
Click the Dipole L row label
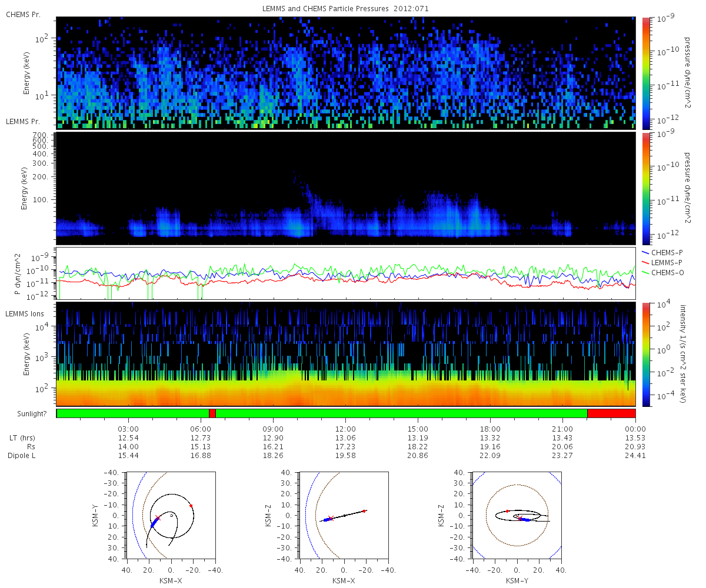pos(22,456)
